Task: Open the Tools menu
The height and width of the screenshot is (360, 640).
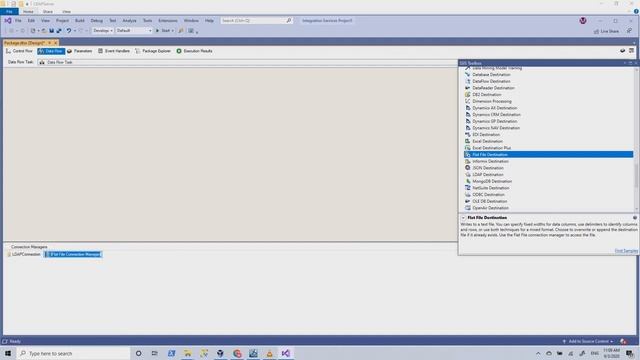Action: 147,20
